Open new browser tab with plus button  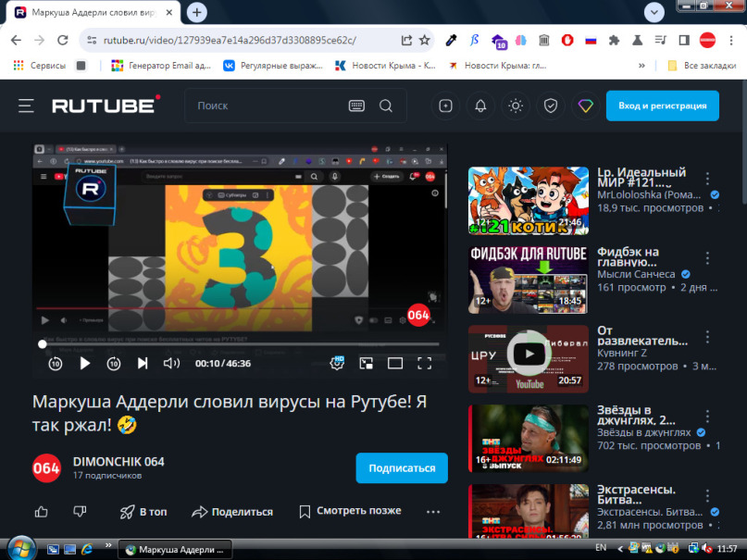pyautogui.click(x=197, y=13)
